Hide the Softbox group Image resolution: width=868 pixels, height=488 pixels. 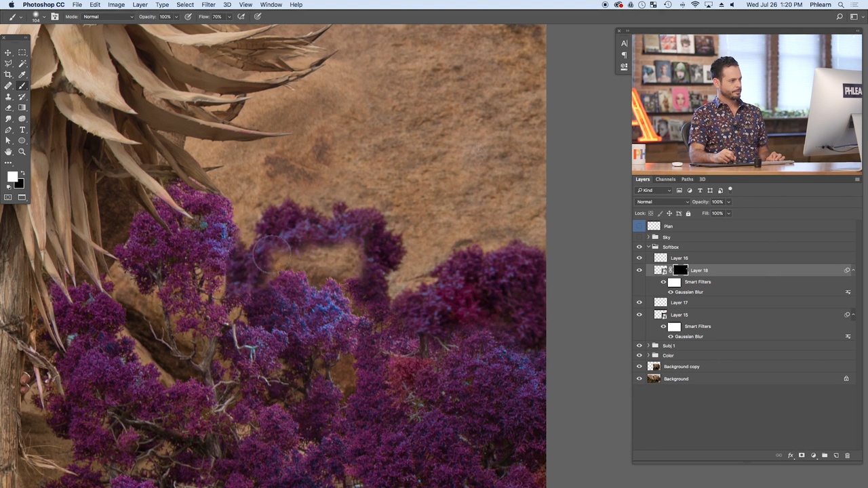click(x=639, y=247)
